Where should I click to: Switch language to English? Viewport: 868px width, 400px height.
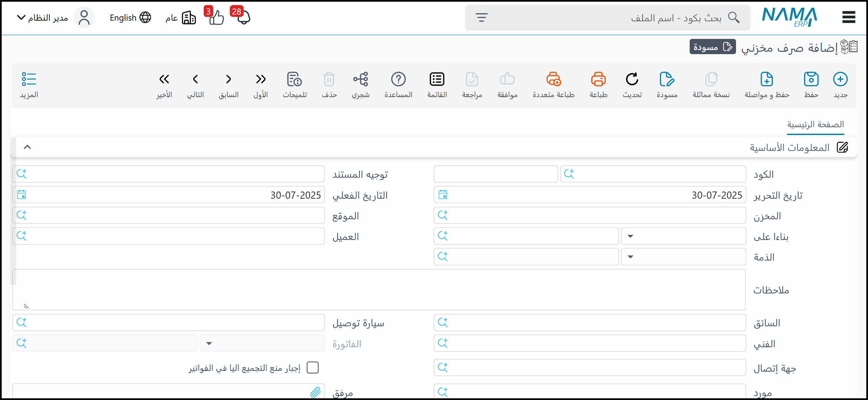[130, 18]
